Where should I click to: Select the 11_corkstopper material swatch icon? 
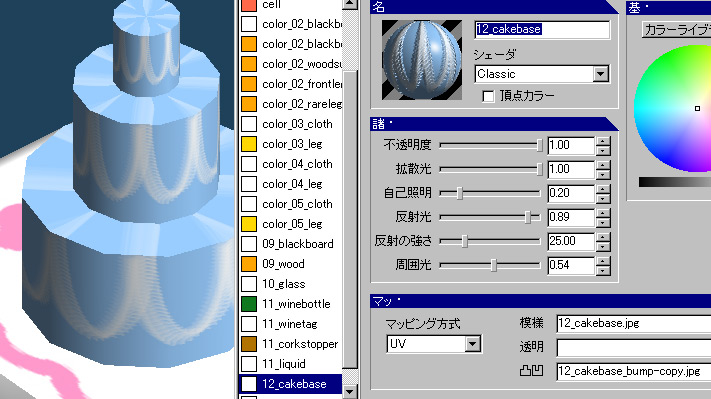(x=248, y=344)
